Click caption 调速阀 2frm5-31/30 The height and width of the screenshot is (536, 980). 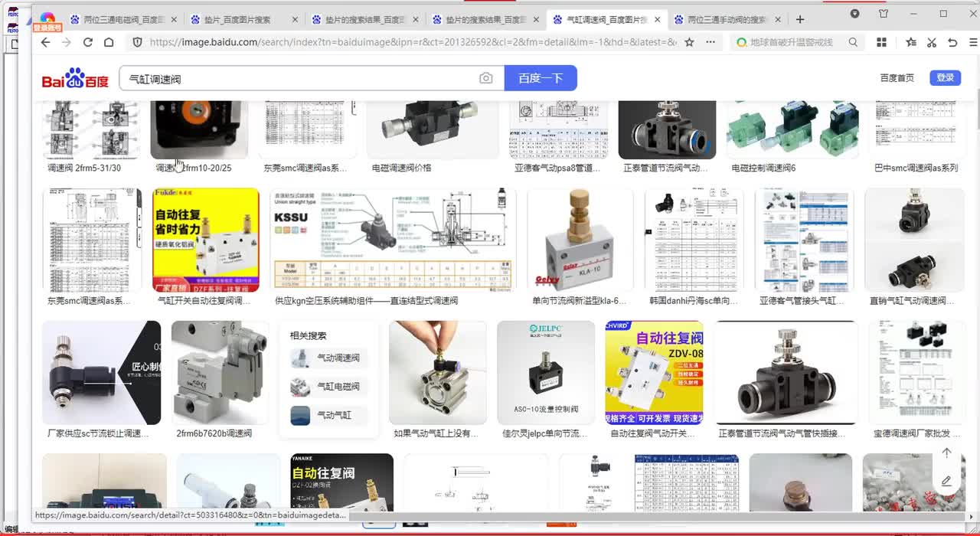tap(84, 168)
